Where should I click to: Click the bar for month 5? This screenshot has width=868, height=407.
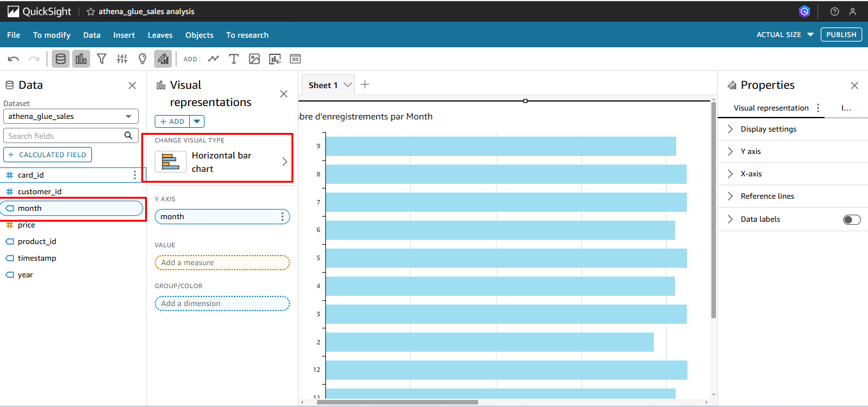tap(506, 258)
